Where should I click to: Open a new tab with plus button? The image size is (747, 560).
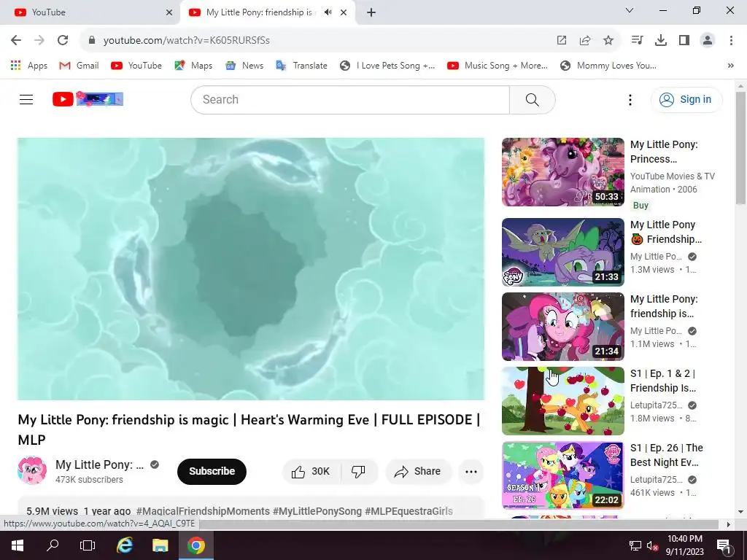coord(371,12)
